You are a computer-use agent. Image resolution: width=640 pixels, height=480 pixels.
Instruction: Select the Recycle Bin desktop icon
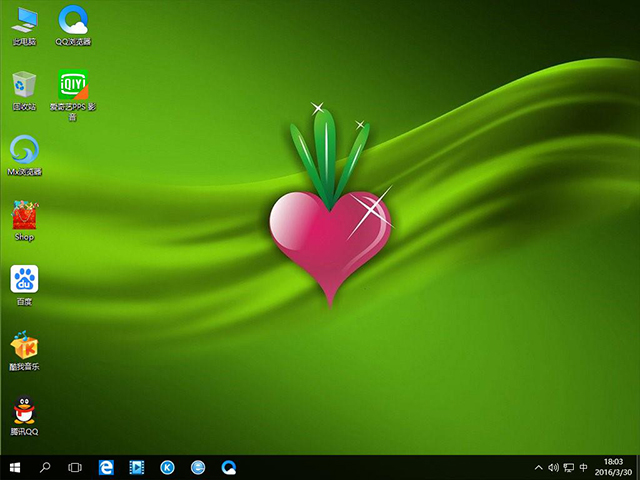24,86
